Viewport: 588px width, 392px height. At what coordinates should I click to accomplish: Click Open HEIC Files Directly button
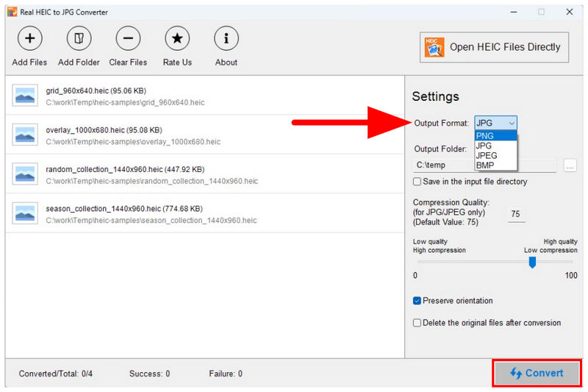[x=494, y=47]
